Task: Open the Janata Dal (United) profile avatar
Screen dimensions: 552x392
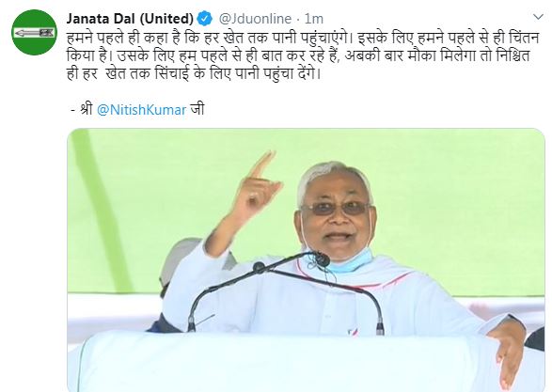Action: pyautogui.click(x=35, y=32)
